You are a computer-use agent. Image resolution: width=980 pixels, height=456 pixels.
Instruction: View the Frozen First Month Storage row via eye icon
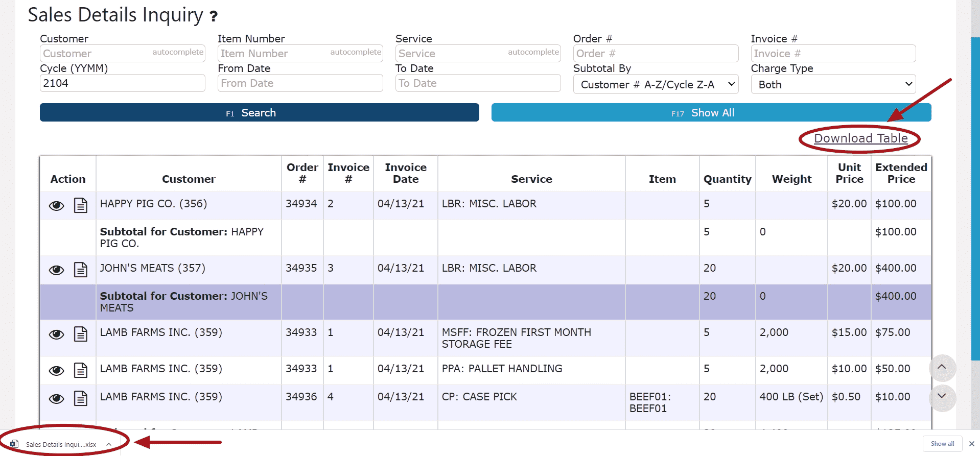tap(56, 334)
